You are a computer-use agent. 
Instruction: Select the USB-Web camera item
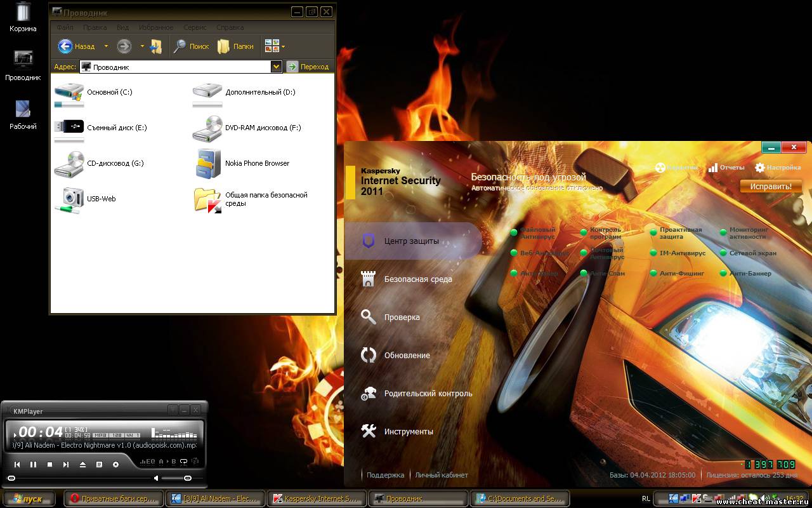pos(85,199)
